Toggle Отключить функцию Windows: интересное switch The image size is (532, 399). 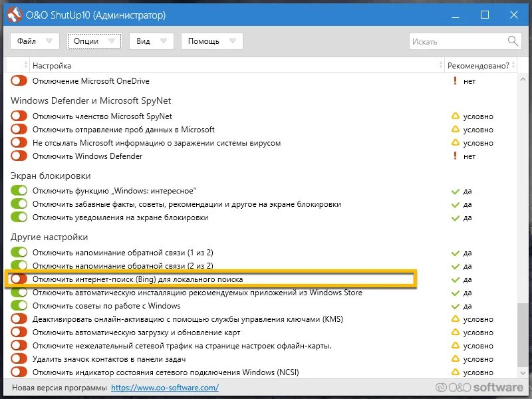coord(19,190)
